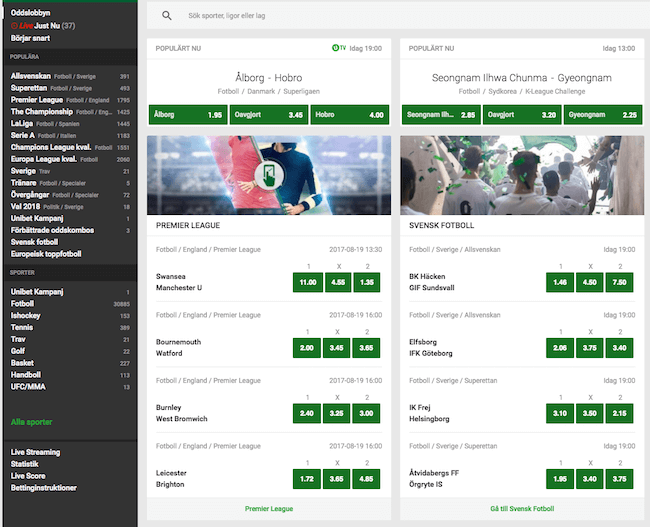Open Bettinginstruktioner page
This screenshot has width=650, height=527.
(44, 488)
